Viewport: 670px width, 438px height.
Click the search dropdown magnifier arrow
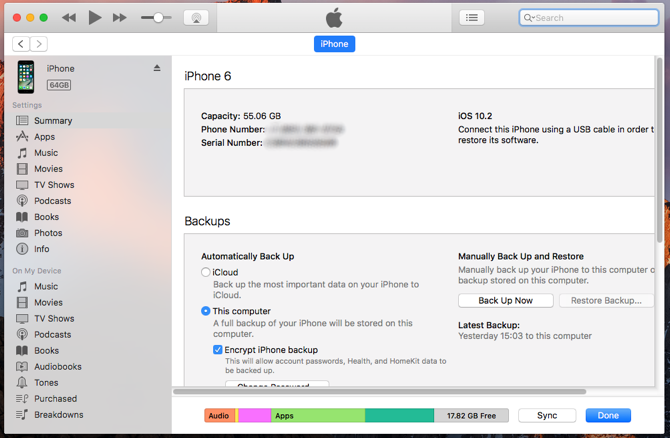[529, 18]
